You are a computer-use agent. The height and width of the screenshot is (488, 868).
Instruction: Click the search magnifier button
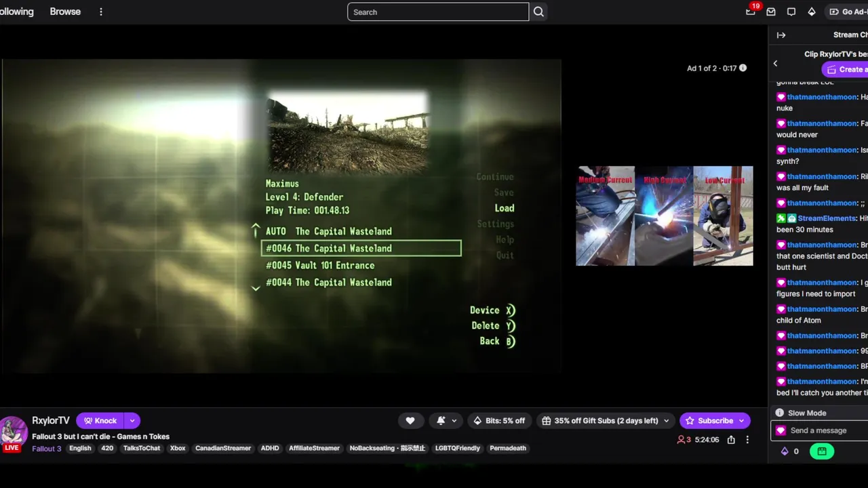click(538, 12)
